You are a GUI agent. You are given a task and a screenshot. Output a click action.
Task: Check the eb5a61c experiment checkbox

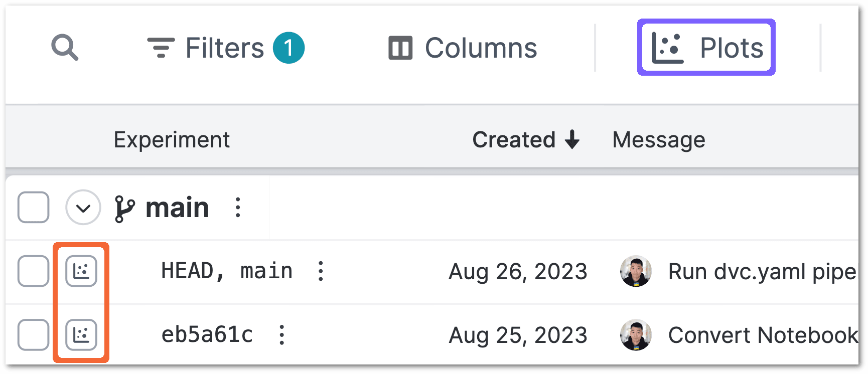coord(33,334)
